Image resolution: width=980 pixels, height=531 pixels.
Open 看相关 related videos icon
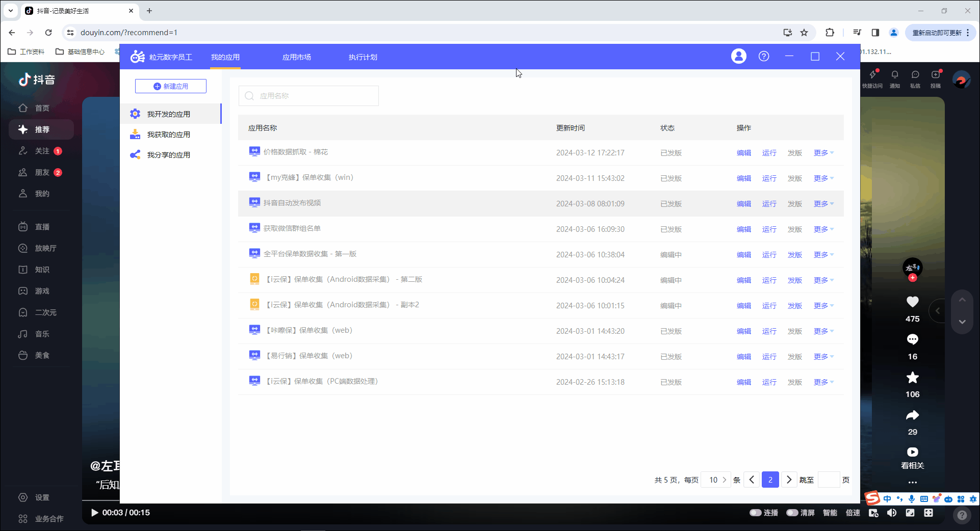[x=912, y=452]
